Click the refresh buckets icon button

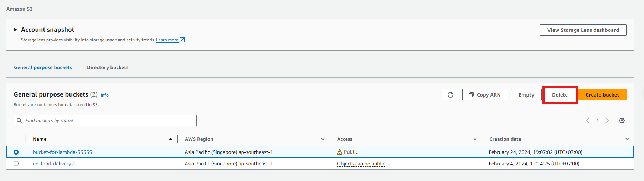(x=450, y=95)
